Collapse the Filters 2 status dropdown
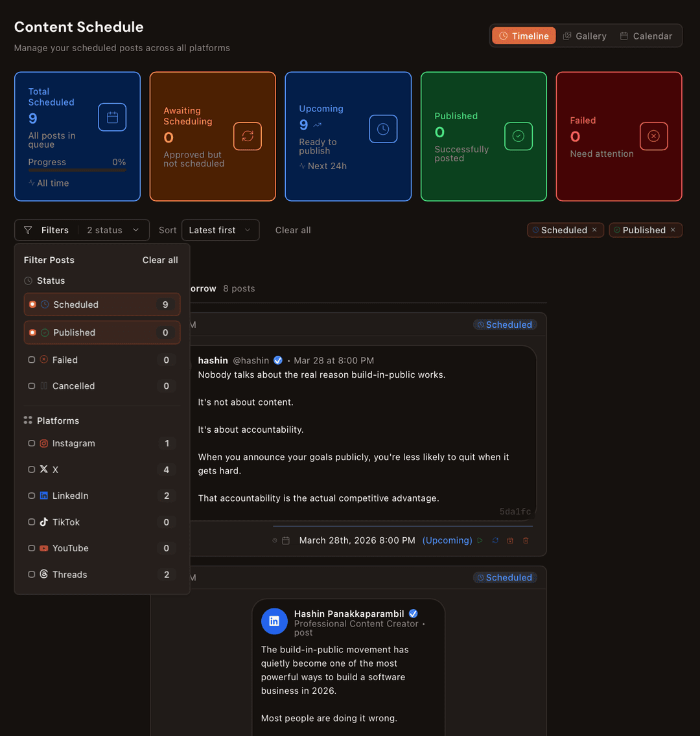700x736 pixels. pos(82,230)
